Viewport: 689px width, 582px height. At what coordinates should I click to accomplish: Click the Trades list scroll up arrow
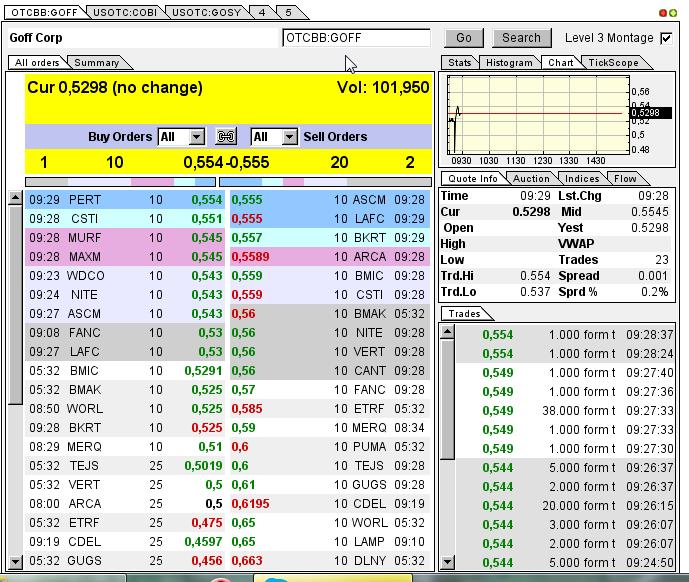tap(447, 331)
